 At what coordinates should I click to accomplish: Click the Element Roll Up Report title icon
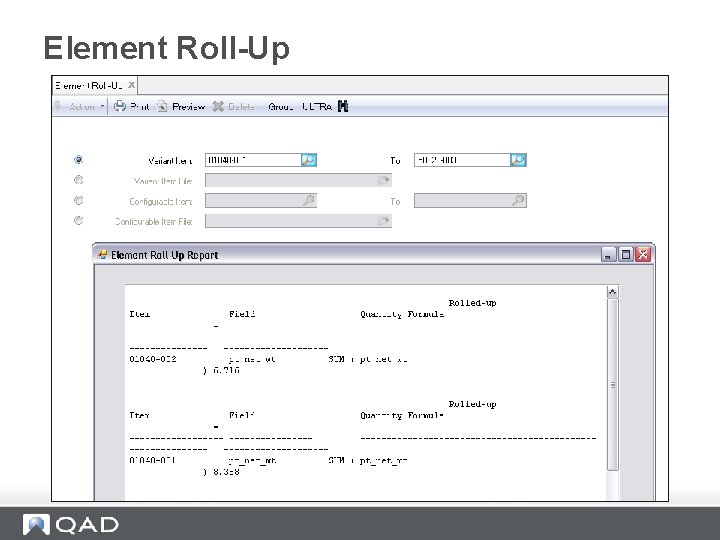pos(102,254)
